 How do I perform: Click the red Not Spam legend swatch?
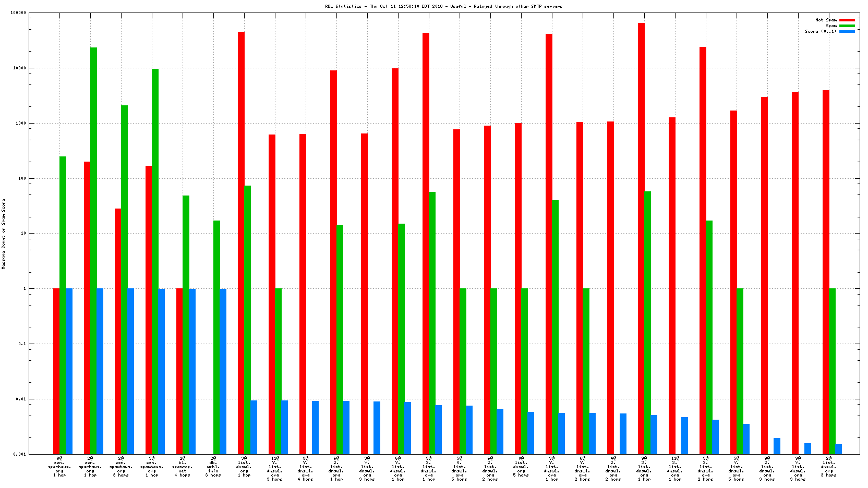(x=847, y=20)
